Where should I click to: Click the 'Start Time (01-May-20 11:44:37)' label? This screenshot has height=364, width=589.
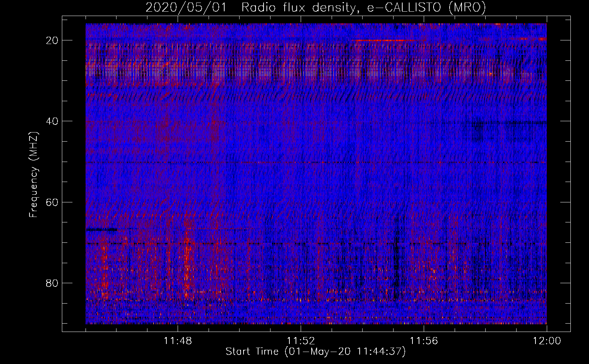tap(316, 352)
